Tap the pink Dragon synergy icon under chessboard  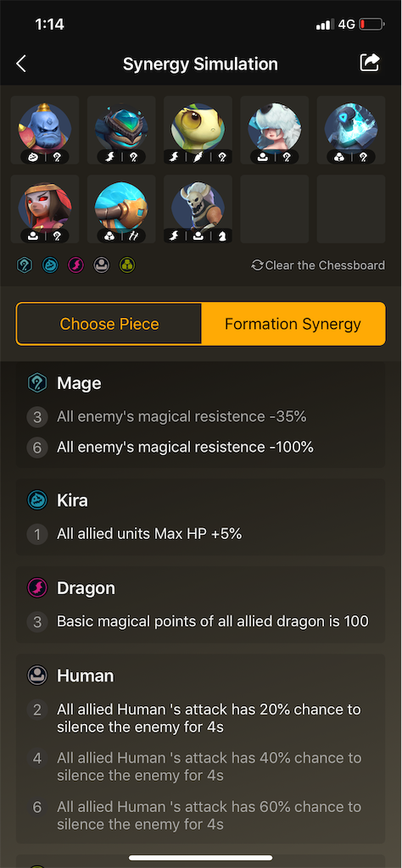75,265
